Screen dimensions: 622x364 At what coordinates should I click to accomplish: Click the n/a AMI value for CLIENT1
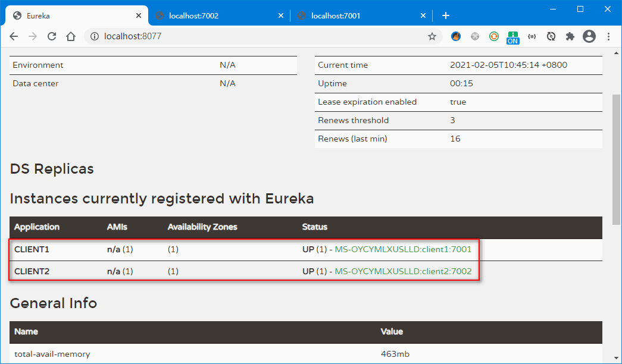[114, 249]
